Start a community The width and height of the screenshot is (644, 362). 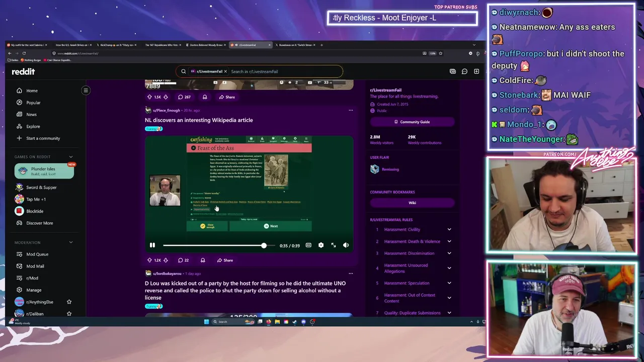point(43,138)
